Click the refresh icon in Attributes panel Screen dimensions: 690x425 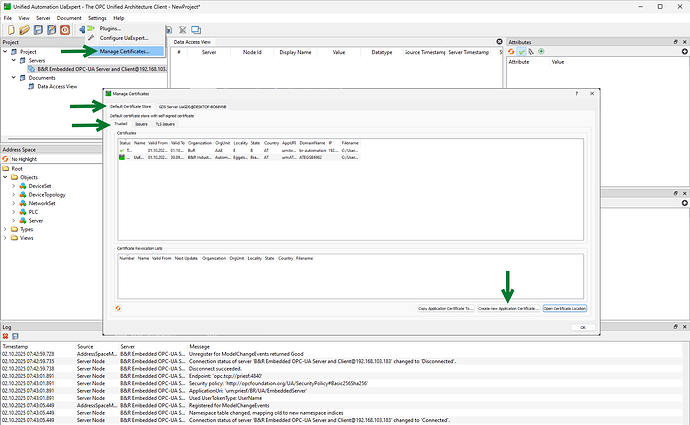pyautogui.click(x=511, y=51)
